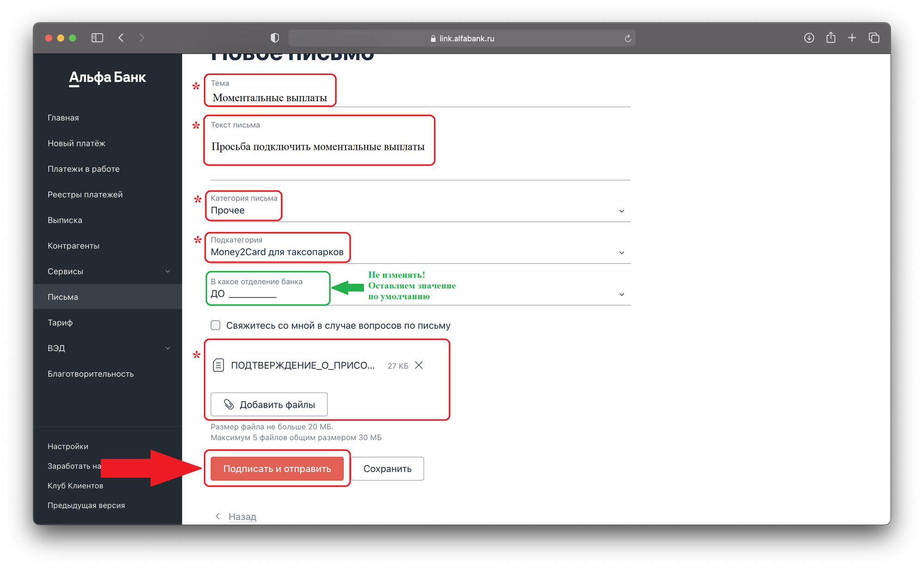
Task: Click the ПОДТВЕРЖДЕНИЕ_О_ПРИСО... file name
Action: pyautogui.click(x=303, y=366)
